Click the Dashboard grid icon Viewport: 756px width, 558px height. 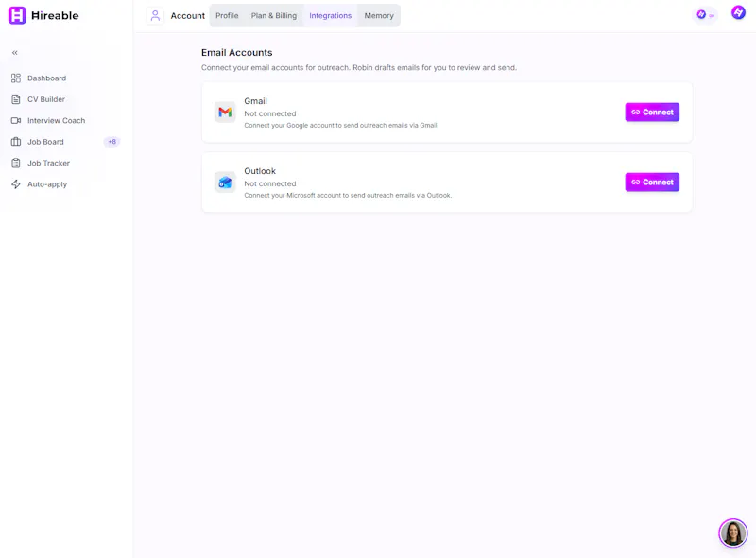click(x=16, y=78)
